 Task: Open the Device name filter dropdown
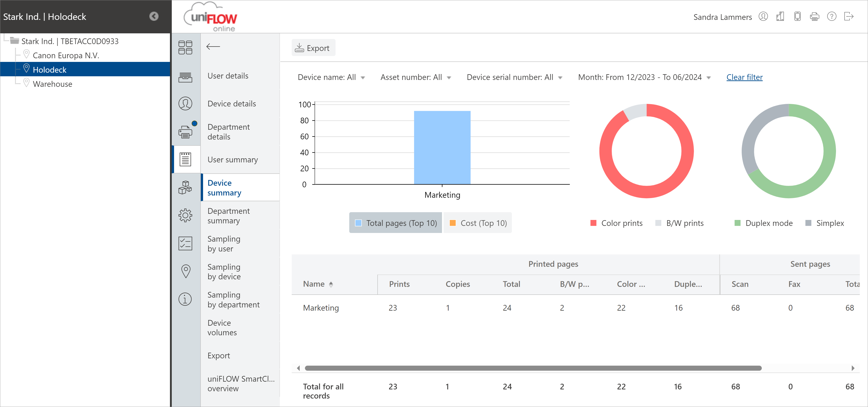331,77
